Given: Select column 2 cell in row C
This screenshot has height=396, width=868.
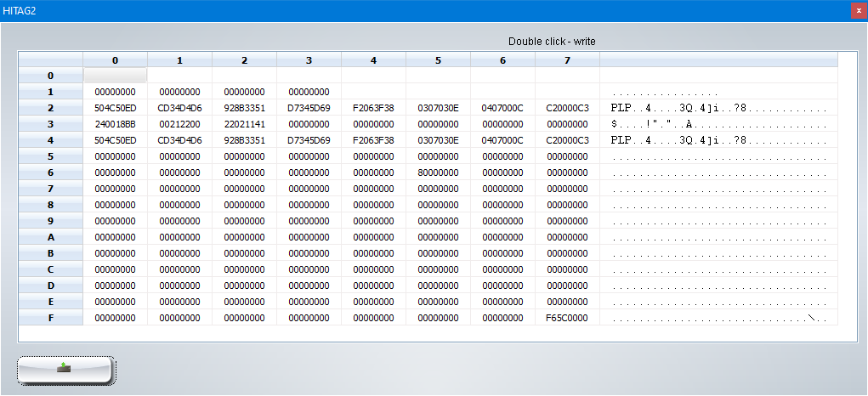Looking at the screenshot, I should (245, 269).
